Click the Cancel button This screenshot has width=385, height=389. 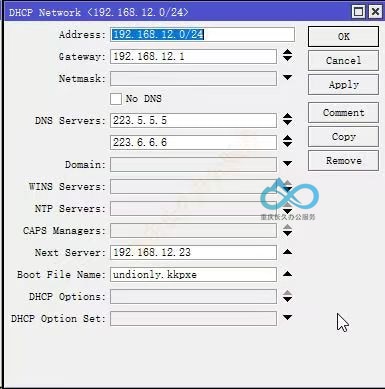(343, 60)
